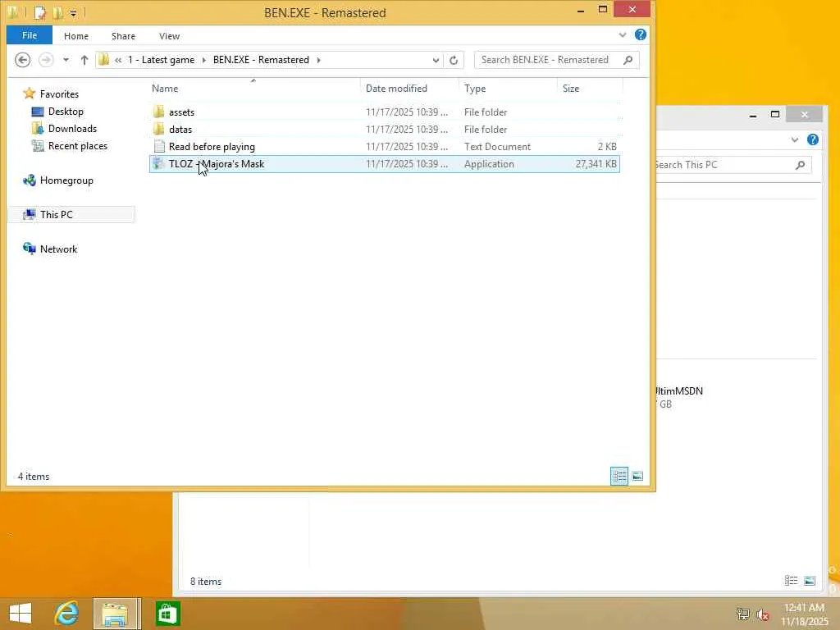The width and height of the screenshot is (840, 630).
Task: Select Favorites in the navigation pane
Action: click(59, 94)
